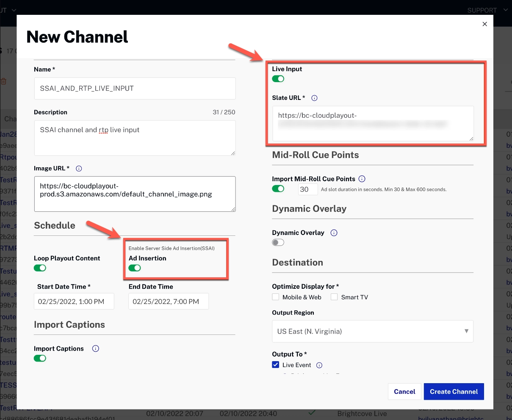Enable the Dynamic Overlay toggle
The image size is (512, 420).
pyautogui.click(x=278, y=243)
